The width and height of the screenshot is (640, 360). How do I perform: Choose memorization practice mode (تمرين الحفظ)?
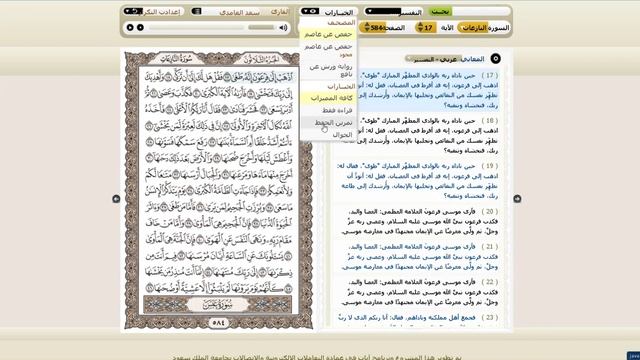pos(329,122)
